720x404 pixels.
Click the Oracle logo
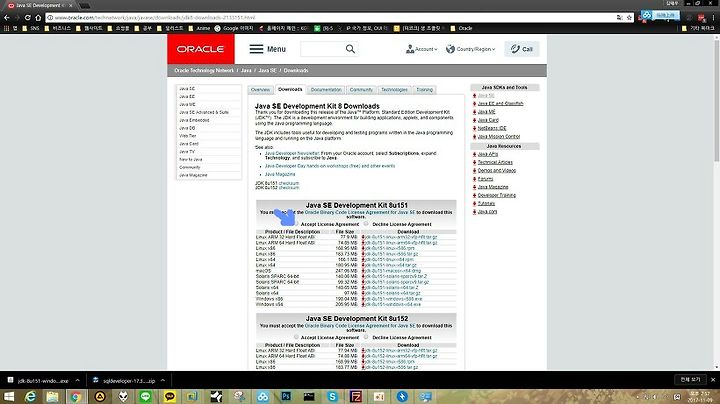201,49
